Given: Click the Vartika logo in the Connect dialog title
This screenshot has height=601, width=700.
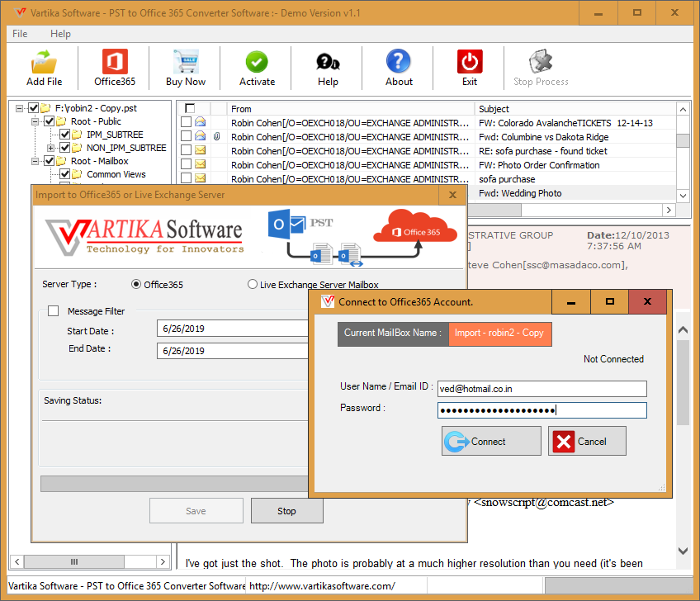Looking at the screenshot, I should coord(327,302).
